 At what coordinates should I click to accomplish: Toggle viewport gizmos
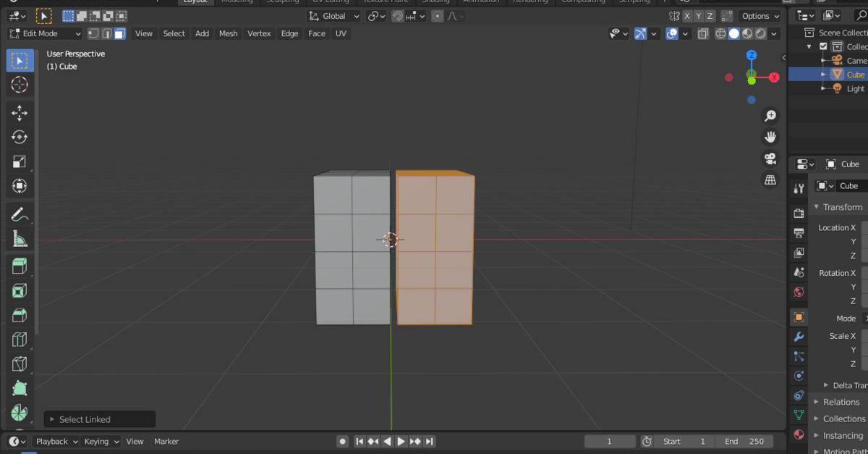point(640,33)
